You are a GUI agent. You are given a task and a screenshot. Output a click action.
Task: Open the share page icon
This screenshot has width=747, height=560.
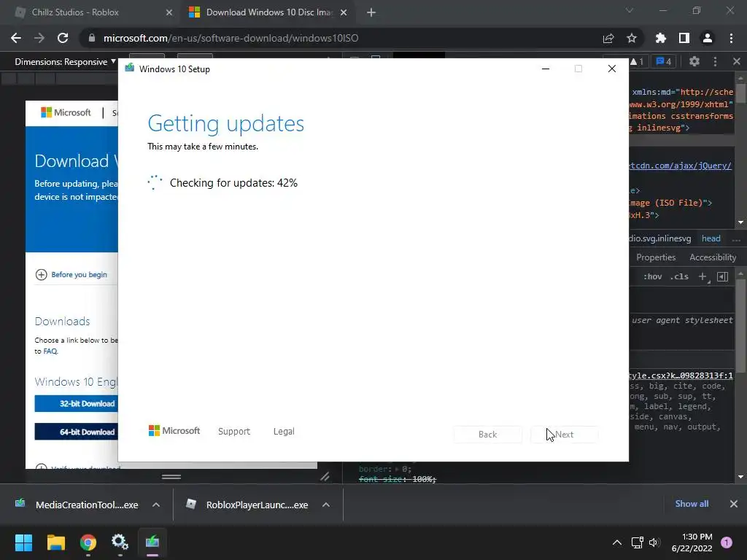coord(608,38)
